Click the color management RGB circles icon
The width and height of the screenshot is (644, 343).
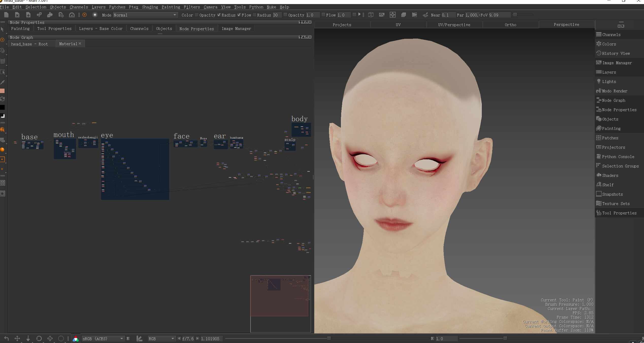tap(76, 339)
